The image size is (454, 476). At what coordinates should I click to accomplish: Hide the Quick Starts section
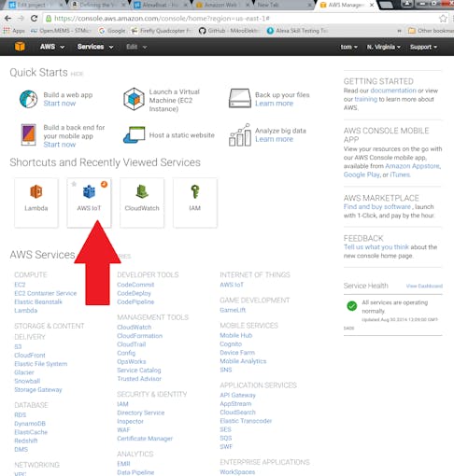click(77, 74)
